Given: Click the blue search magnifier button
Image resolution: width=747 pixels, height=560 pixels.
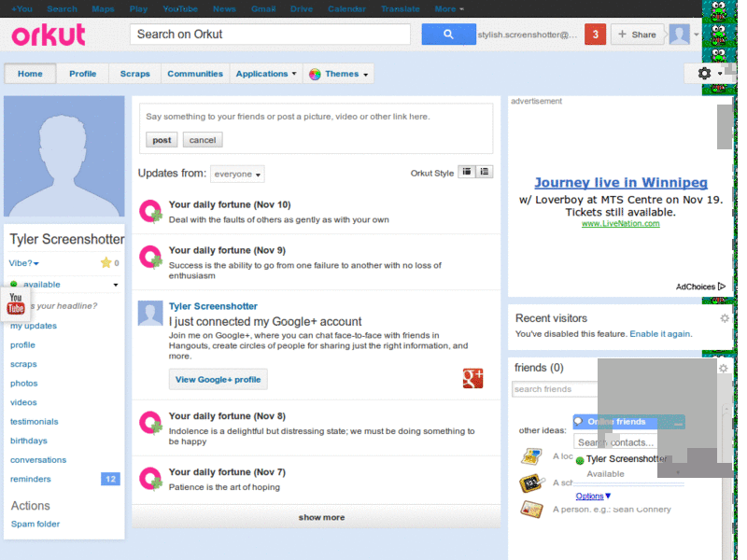Looking at the screenshot, I should click(448, 35).
